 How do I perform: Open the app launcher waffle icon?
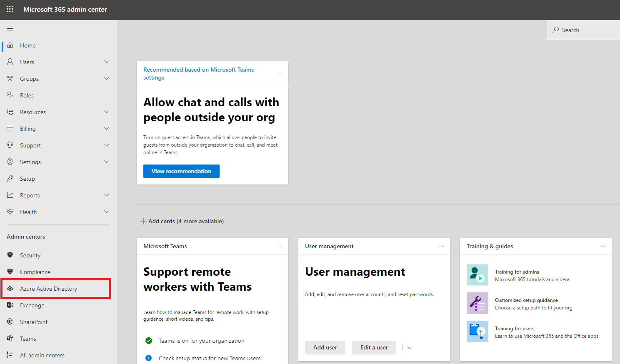10,9
